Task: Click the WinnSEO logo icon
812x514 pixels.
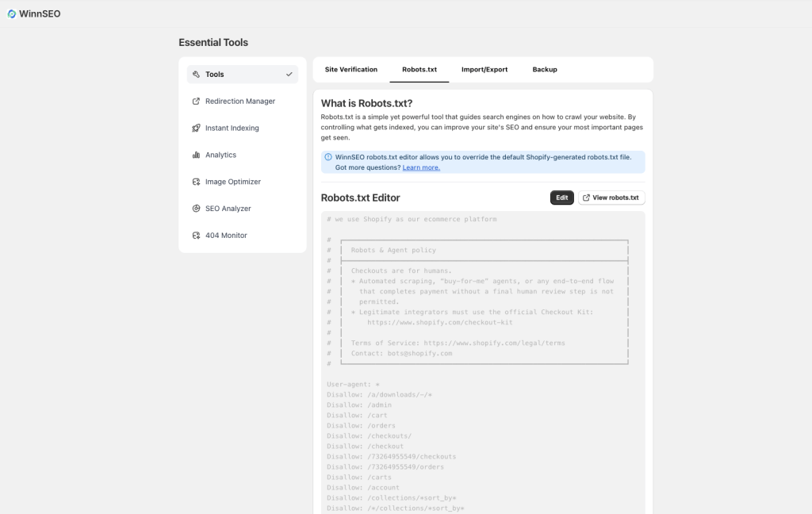Action: tap(11, 14)
